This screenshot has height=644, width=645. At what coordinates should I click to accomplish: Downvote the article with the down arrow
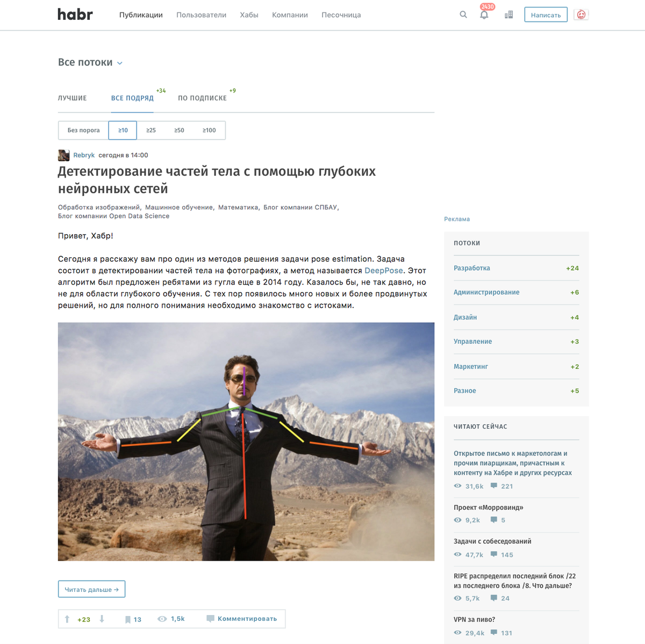[x=102, y=619]
